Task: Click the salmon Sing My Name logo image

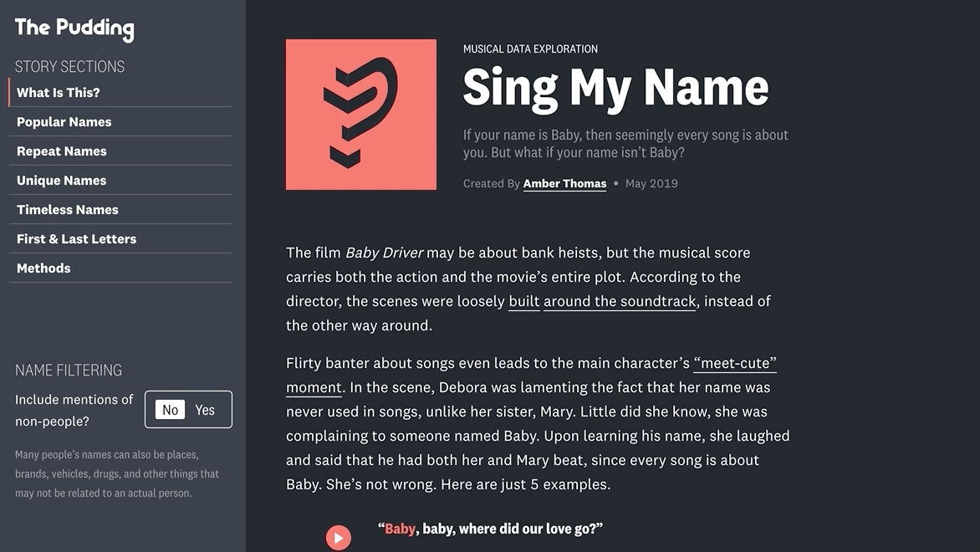Action: pos(361,115)
